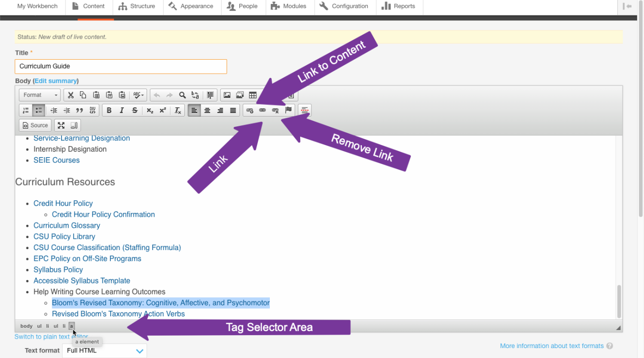644x358 pixels.
Task: Click the Edit summary link
Action: pyautogui.click(x=56, y=81)
